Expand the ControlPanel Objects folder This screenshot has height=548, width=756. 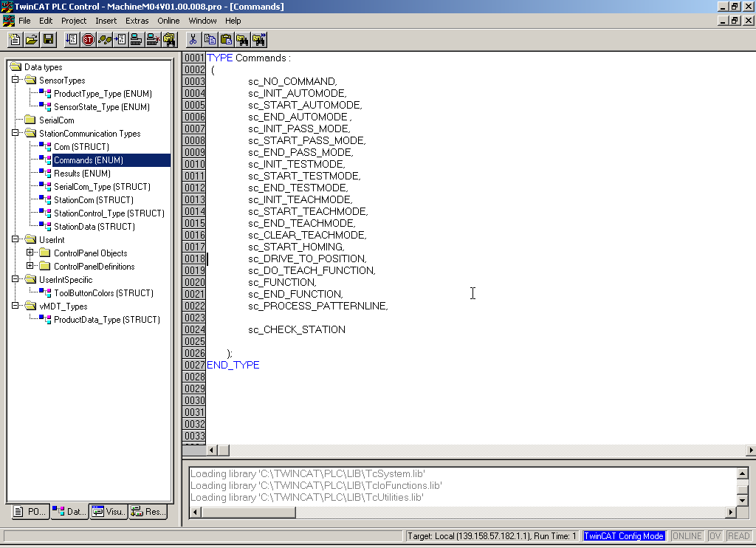(x=30, y=253)
